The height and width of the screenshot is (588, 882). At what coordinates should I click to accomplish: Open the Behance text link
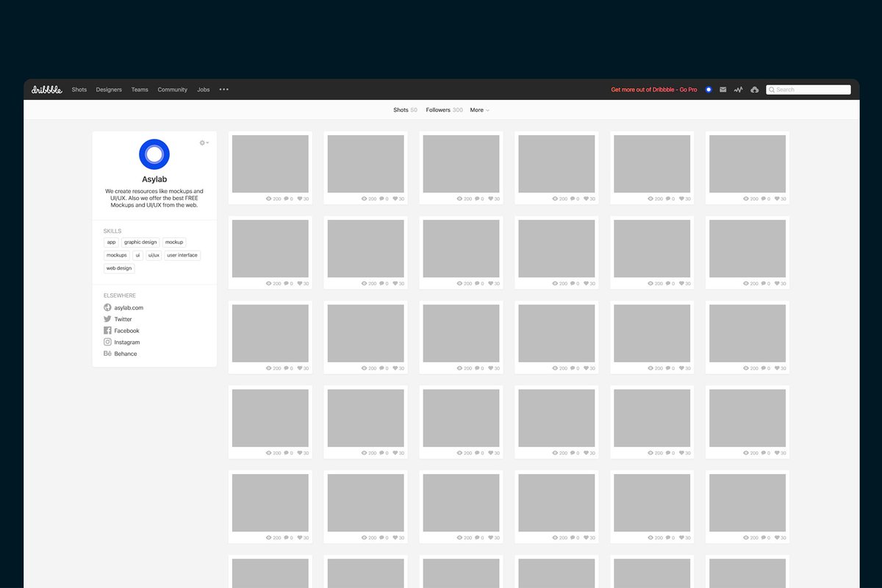coord(126,354)
